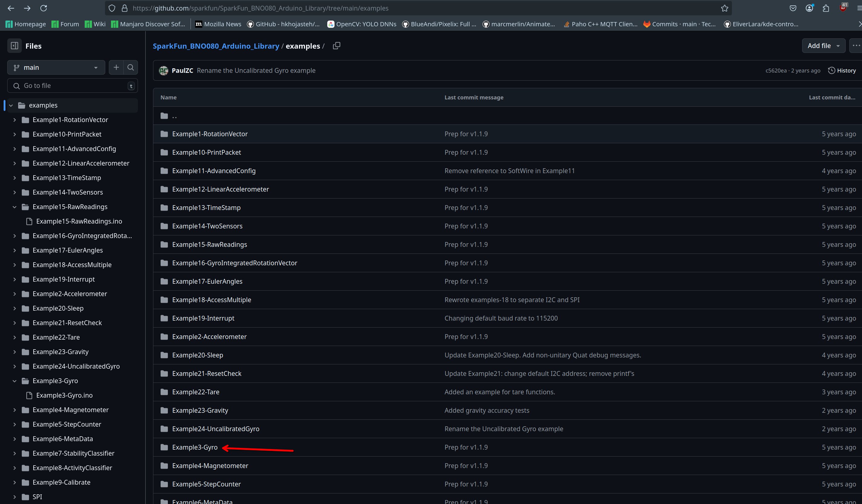
Task: Expand Example1-RotationVector in file tree
Action: point(15,120)
